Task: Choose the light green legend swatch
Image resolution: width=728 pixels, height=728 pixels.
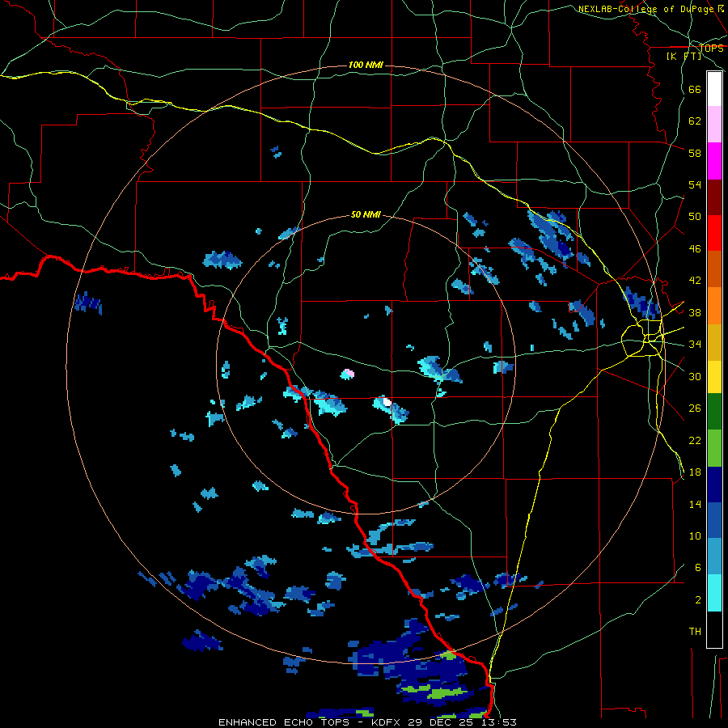Action: click(714, 448)
